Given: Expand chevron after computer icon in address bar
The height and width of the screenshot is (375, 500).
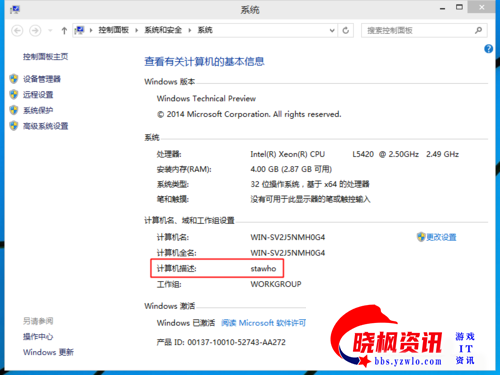Looking at the screenshot, I should tap(91, 30).
